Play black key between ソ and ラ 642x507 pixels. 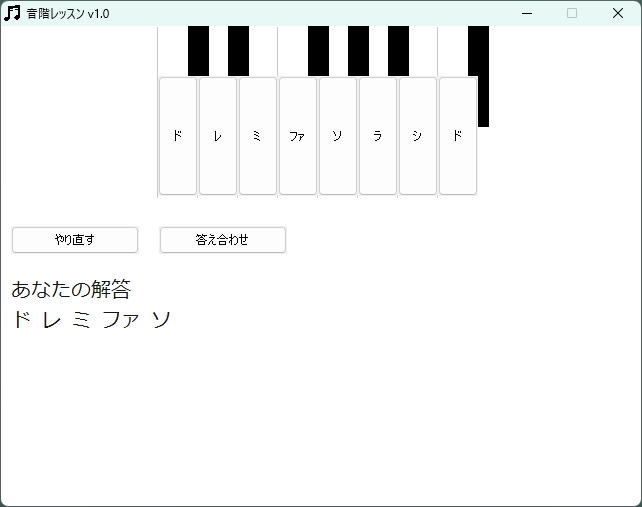click(358, 51)
